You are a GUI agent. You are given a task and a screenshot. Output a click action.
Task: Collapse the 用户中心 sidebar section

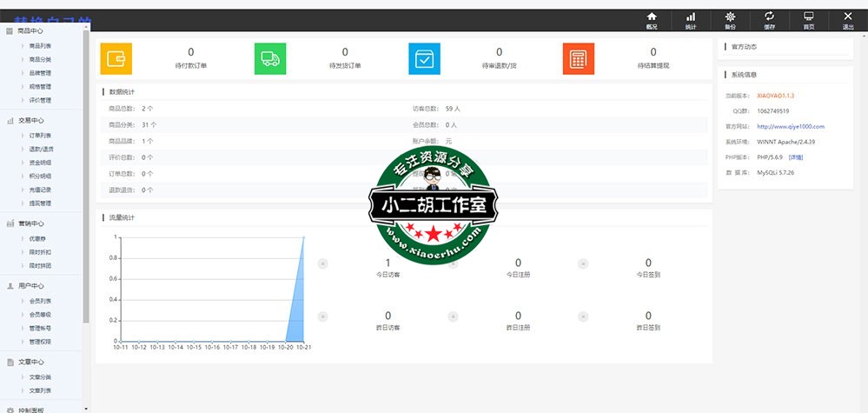click(x=30, y=286)
